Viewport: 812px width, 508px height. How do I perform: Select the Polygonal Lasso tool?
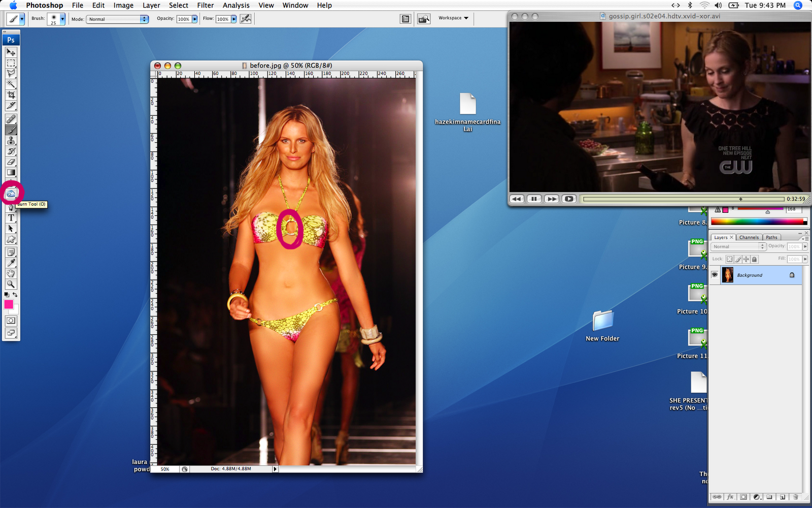[x=11, y=74]
